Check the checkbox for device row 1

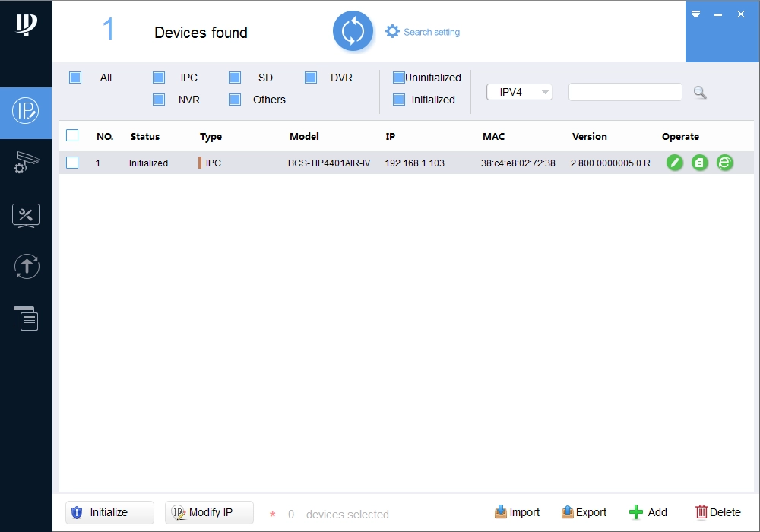click(x=72, y=163)
